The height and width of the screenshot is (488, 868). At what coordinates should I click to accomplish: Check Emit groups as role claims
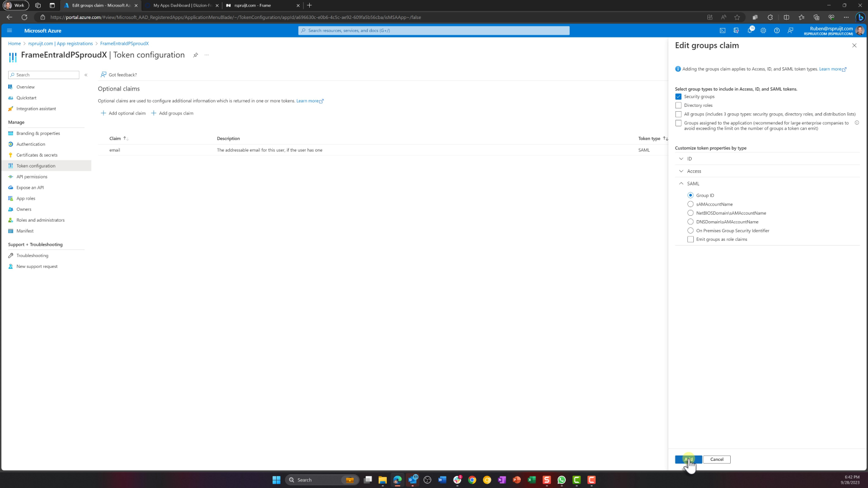pyautogui.click(x=691, y=239)
